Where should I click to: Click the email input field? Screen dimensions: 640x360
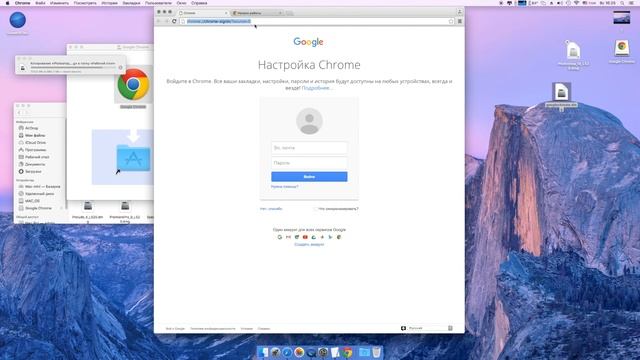coord(309,148)
